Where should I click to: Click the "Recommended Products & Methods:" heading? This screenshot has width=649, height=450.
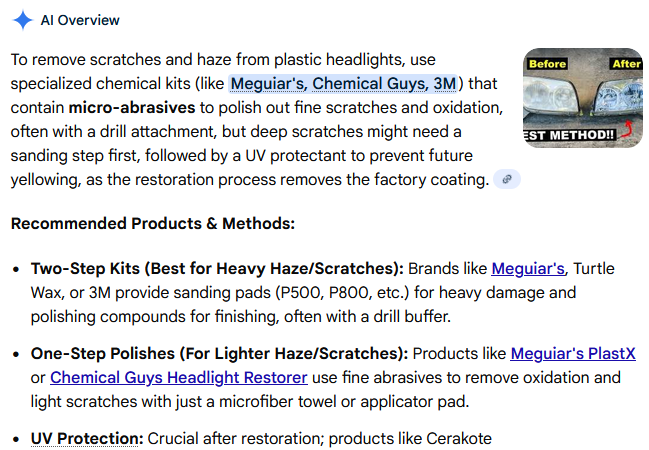click(x=153, y=223)
